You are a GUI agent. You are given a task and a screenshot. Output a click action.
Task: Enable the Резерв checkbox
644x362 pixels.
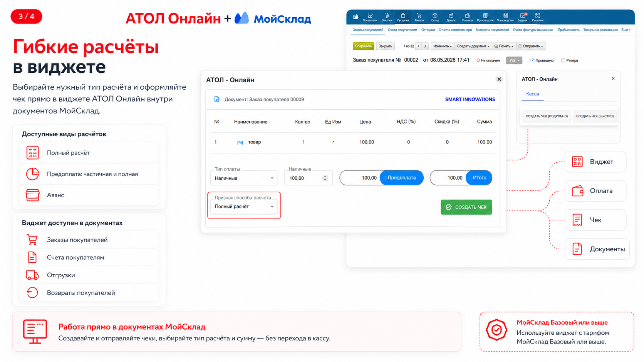point(563,60)
